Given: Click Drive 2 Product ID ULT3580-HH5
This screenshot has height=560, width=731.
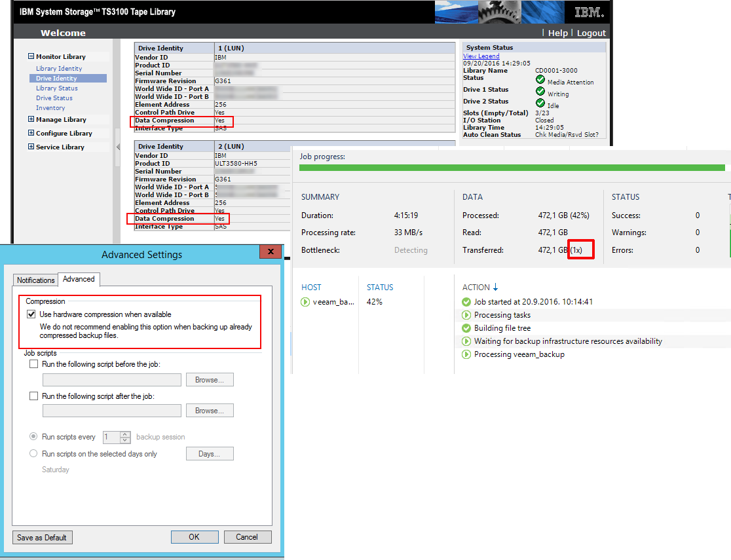Looking at the screenshot, I should pyautogui.click(x=236, y=164).
